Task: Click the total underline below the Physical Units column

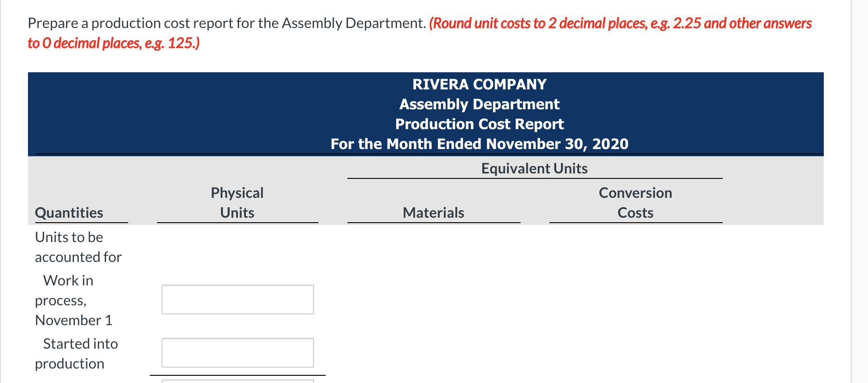Action: click(237, 375)
